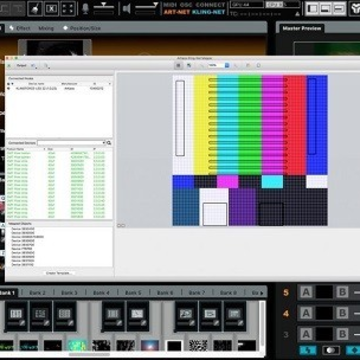Open the Bank 5 tab
Image resolution: width=360 pixels, height=360 pixels.
[x=133, y=293]
